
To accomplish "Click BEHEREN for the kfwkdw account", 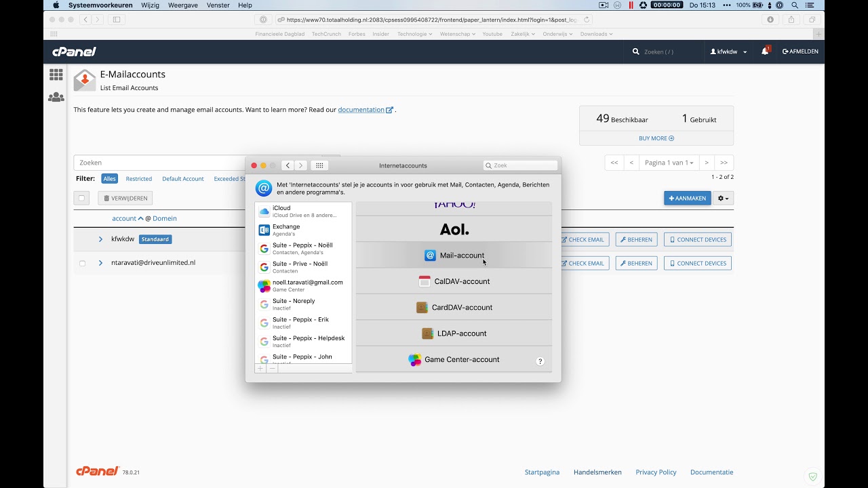I will tap(636, 239).
